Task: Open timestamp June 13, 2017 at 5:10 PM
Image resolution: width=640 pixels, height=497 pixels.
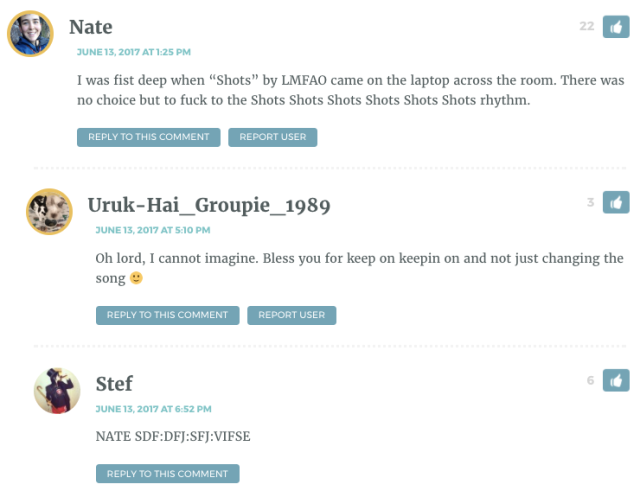Action: pyautogui.click(x=153, y=230)
